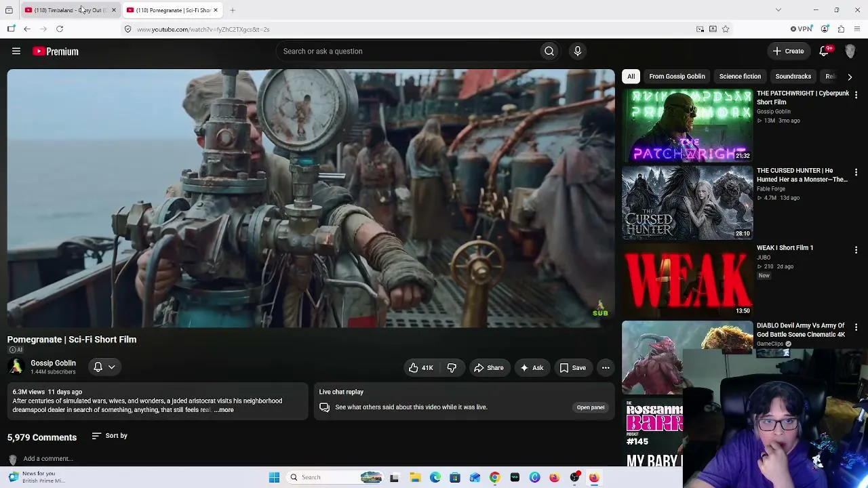868x488 pixels.
Task: Focus the Add a comment field
Action: [x=47, y=459]
